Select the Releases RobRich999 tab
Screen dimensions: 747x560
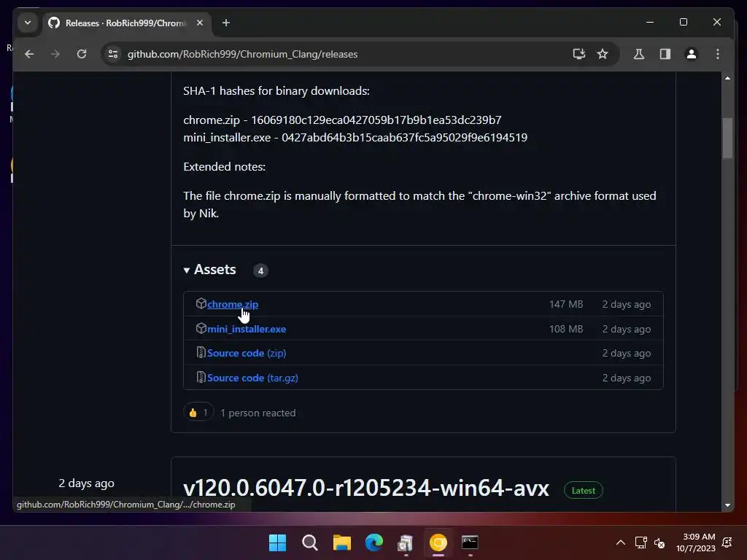pyautogui.click(x=127, y=23)
